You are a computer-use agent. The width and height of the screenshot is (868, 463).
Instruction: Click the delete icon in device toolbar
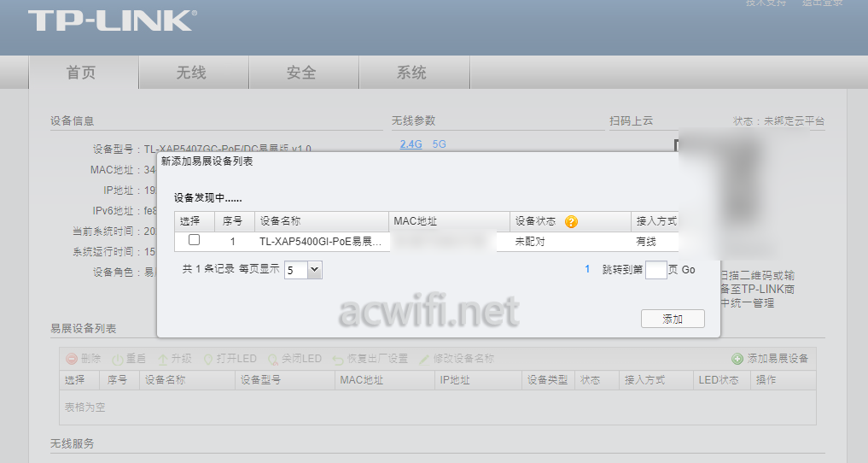[x=72, y=359]
